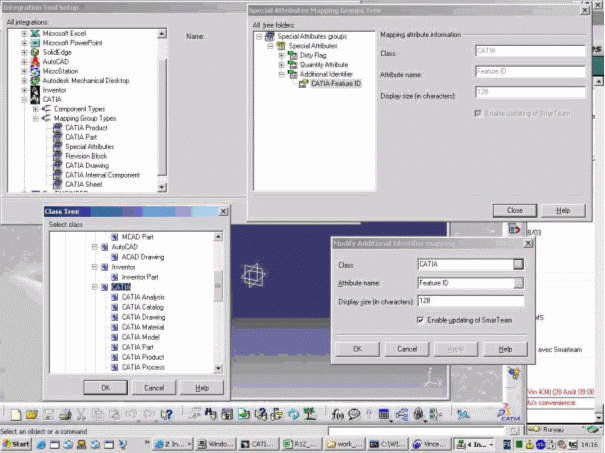Viewport: 605px width, 453px height.
Task: Click the R12_... taskbar button
Action: (x=301, y=445)
